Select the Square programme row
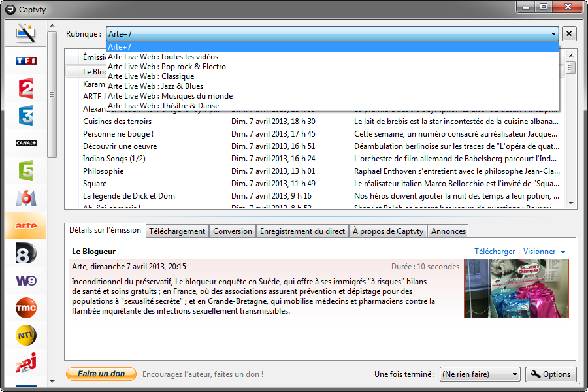 [x=314, y=183]
